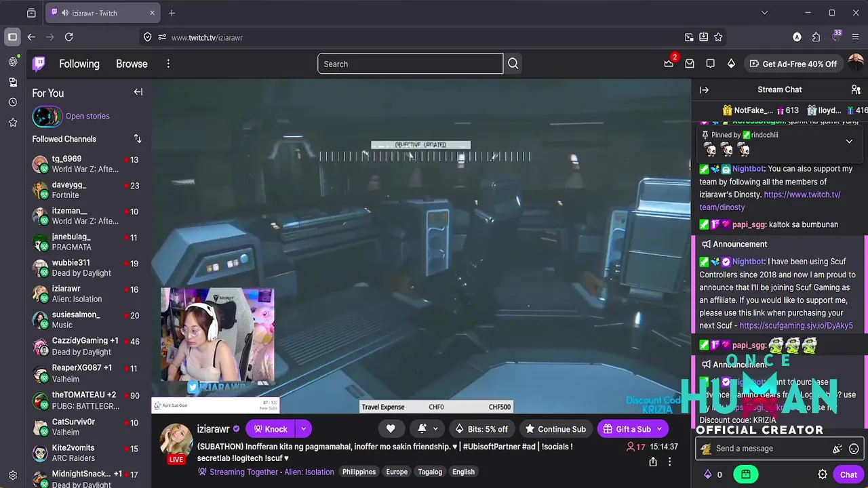This screenshot has width=868, height=488.
Task: Open notification bell settings dropdown
Action: pos(427,429)
